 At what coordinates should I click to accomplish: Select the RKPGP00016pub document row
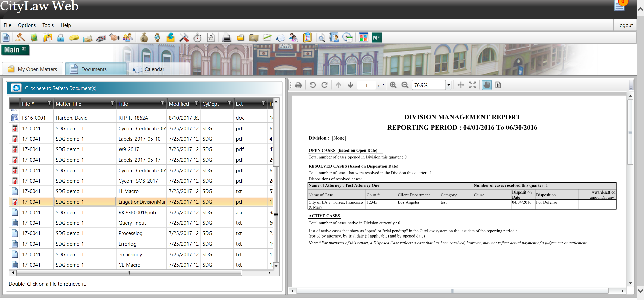141,212
